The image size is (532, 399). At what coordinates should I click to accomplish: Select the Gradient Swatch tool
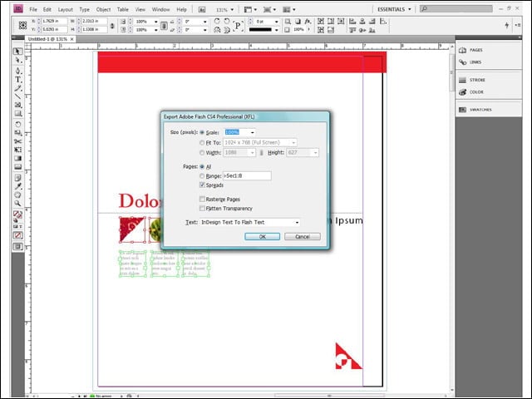pyautogui.click(x=17, y=158)
